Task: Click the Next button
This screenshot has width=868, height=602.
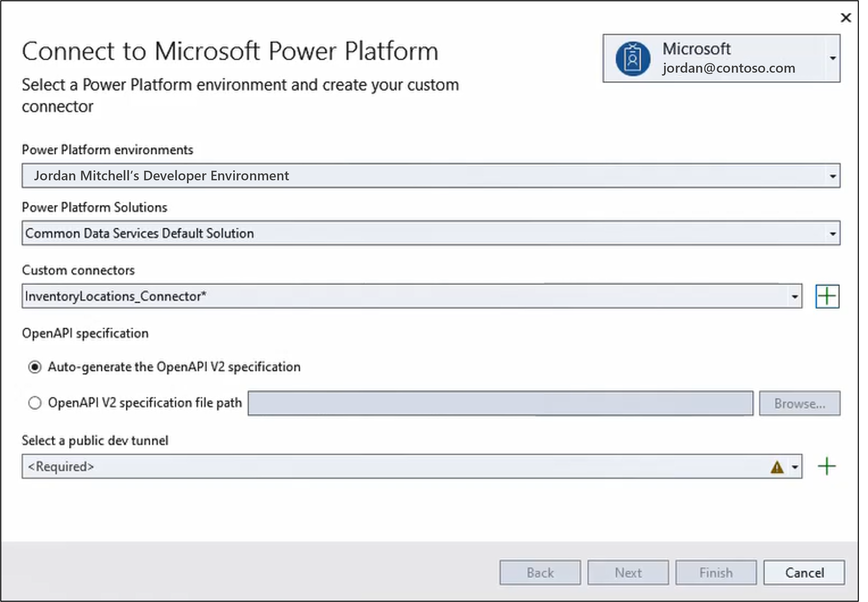Action: tap(628, 573)
